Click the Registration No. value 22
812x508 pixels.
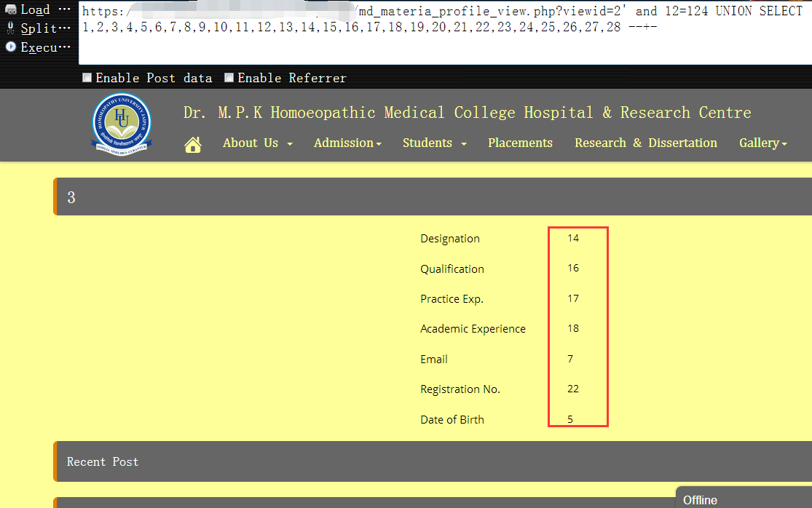572,389
